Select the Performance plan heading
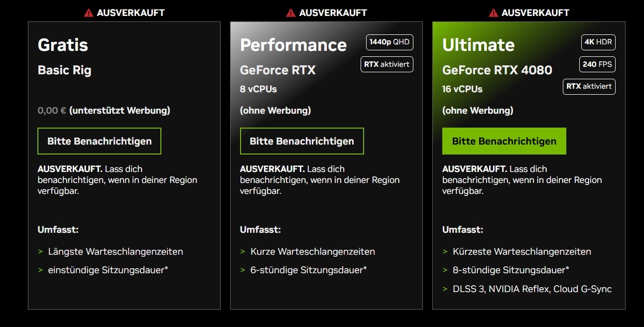Screen dimensions: 644x327 [293, 45]
